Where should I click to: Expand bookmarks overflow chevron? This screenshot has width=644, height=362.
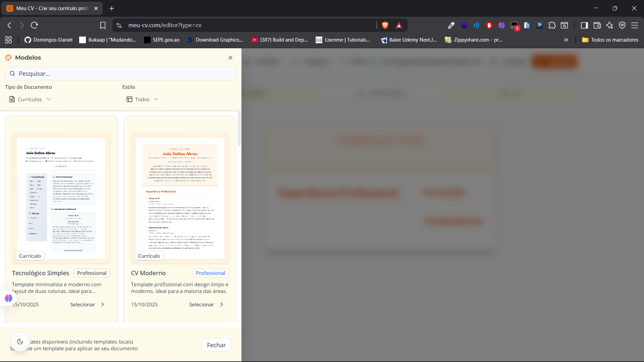click(x=566, y=40)
